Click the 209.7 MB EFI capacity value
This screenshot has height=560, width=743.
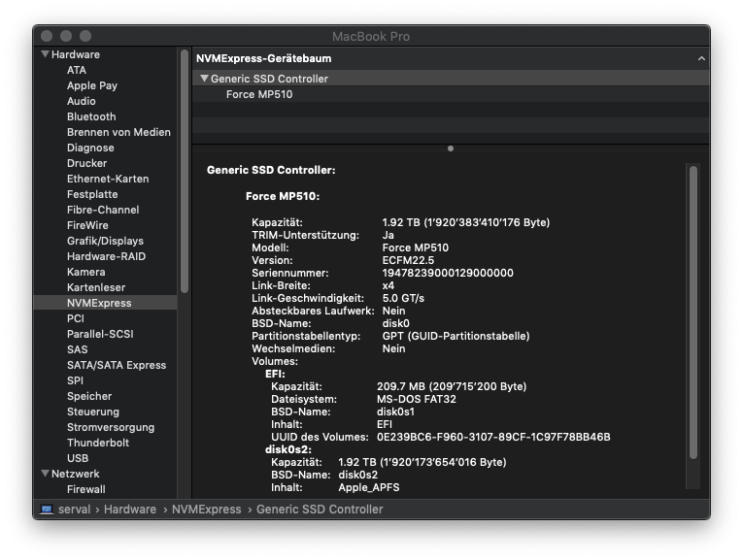[x=452, y=386]
